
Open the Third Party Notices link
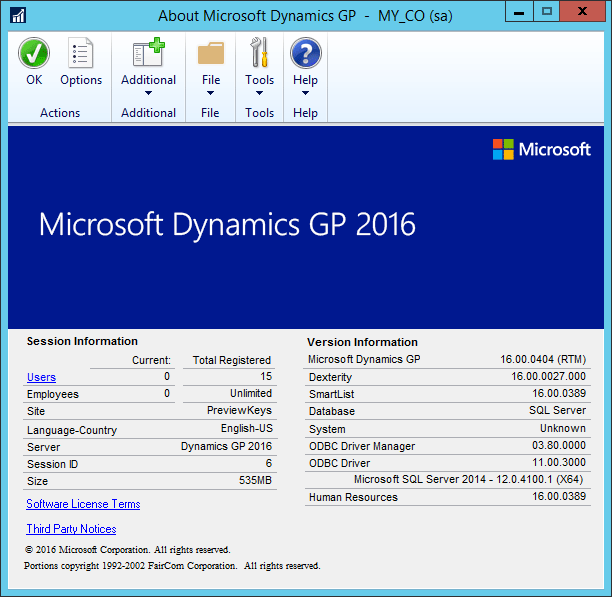71,529
